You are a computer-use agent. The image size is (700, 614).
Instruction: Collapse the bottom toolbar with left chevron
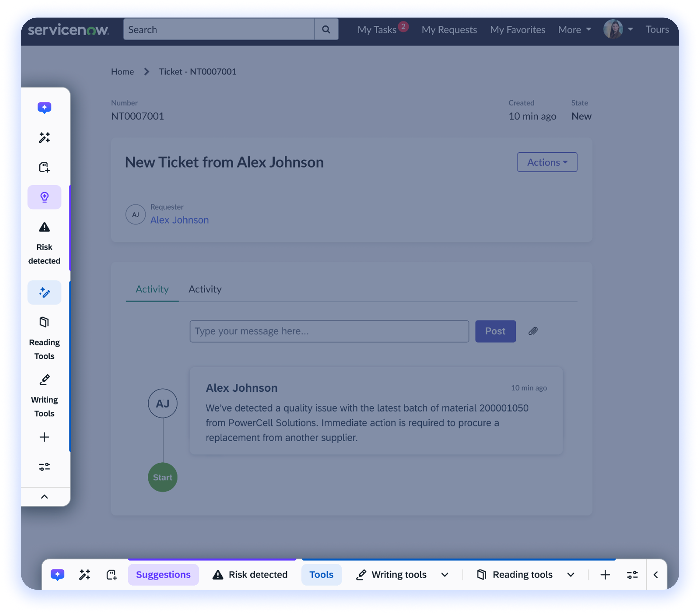656,575
